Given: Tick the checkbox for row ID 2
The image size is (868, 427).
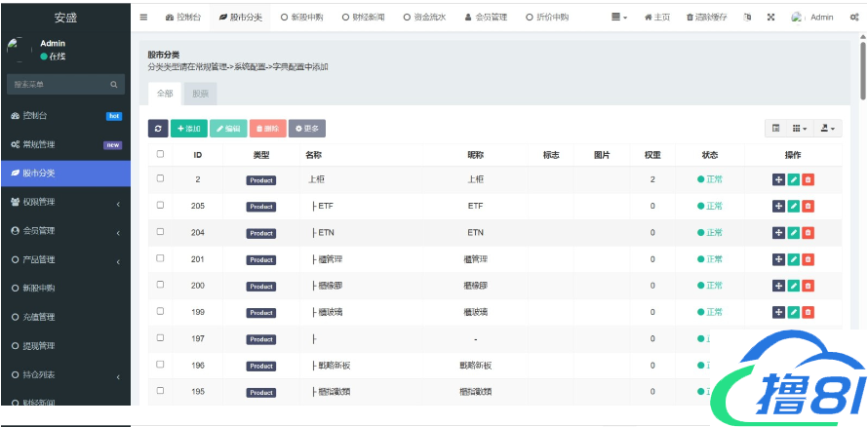Looking at the screenshot, I should [160, 178].
